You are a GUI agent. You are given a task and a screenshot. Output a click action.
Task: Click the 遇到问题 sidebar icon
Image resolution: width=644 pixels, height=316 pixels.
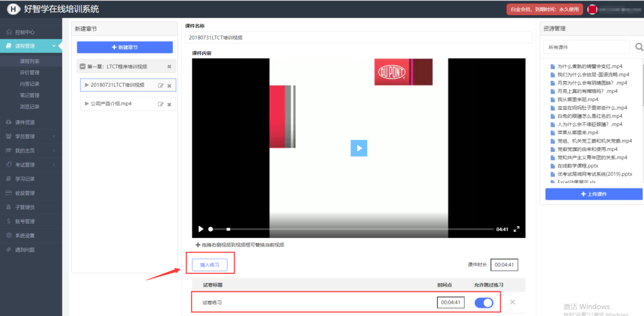[9, 249]
